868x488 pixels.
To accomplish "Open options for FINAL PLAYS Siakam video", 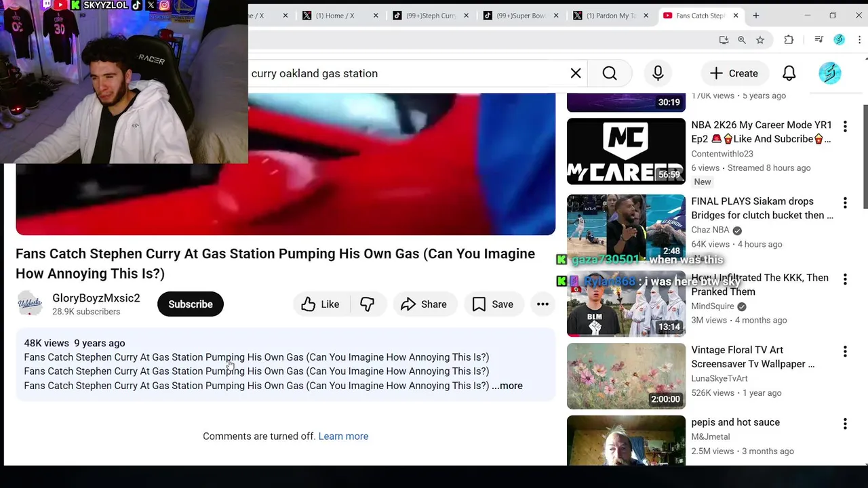I will click(845, 203).
